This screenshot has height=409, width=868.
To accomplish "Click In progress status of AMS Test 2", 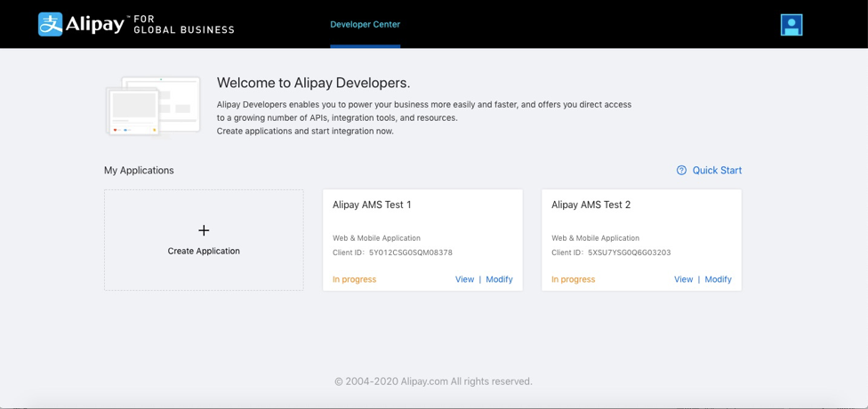I will (x=573, y=279).
